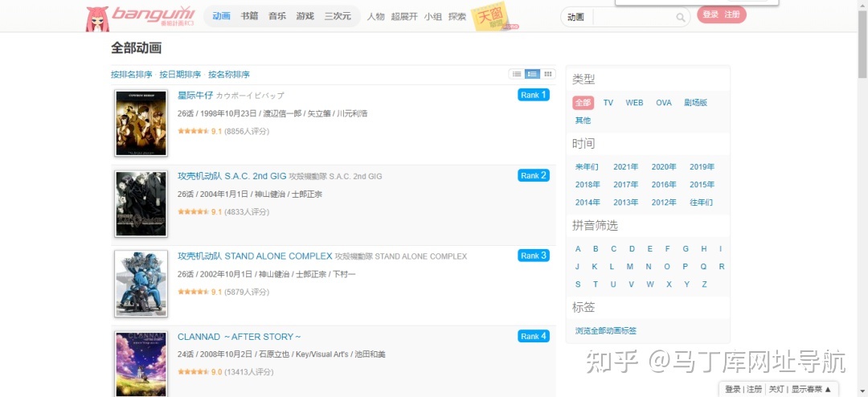Filter type by TV
The image size is (868, 397).
608,103
